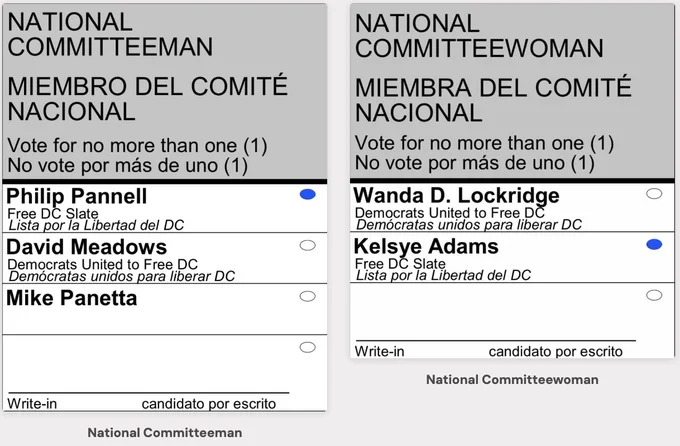Click the David Meadows candidate name
This screenshot has width=680, height=446.
[87, 247]
